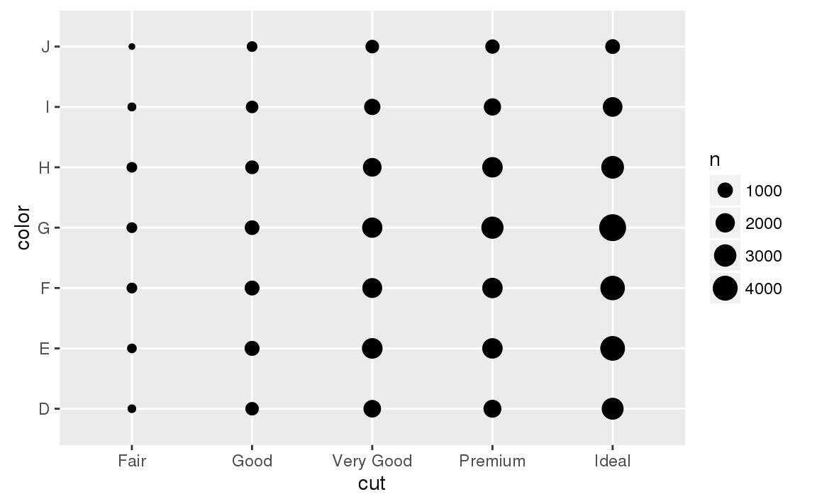Viewport: 817px width, 504px height.
Task: Select the "H" y-axis tick label
Action: coord(44,168)
